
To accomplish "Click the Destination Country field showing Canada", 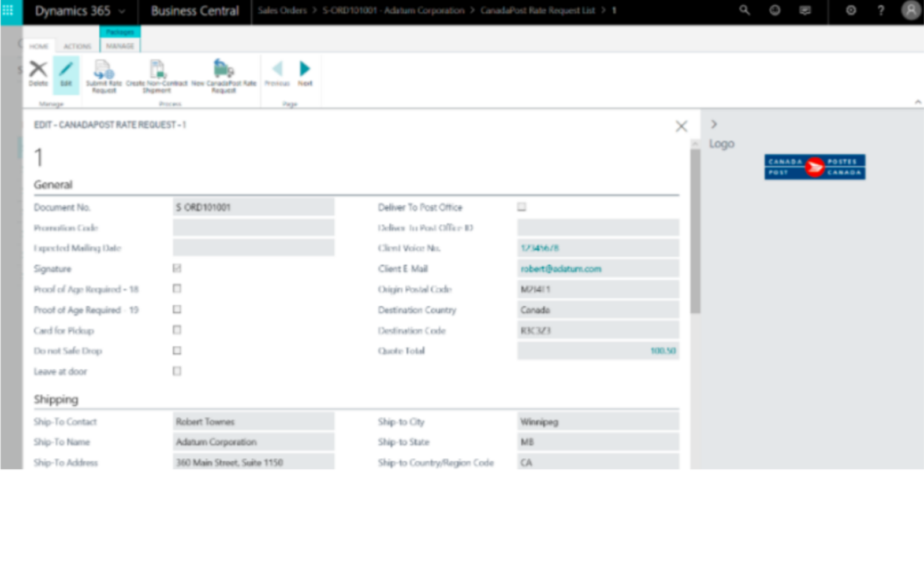I will [x=598, y=310].
